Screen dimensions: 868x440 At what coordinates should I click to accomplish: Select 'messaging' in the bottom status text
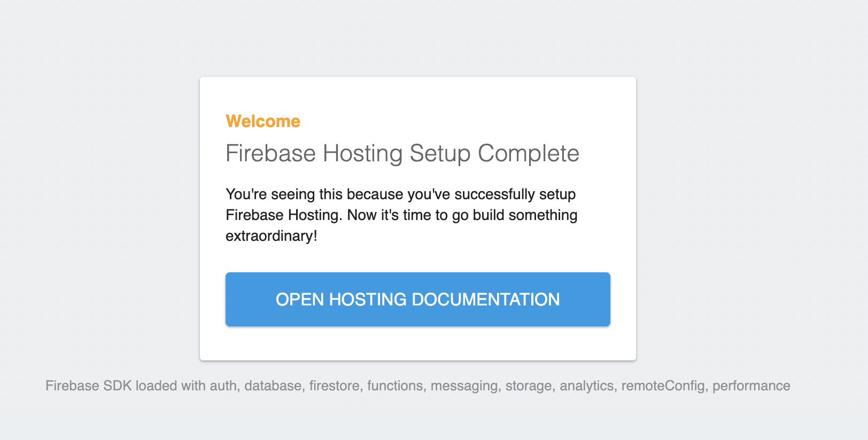[464, 386]
